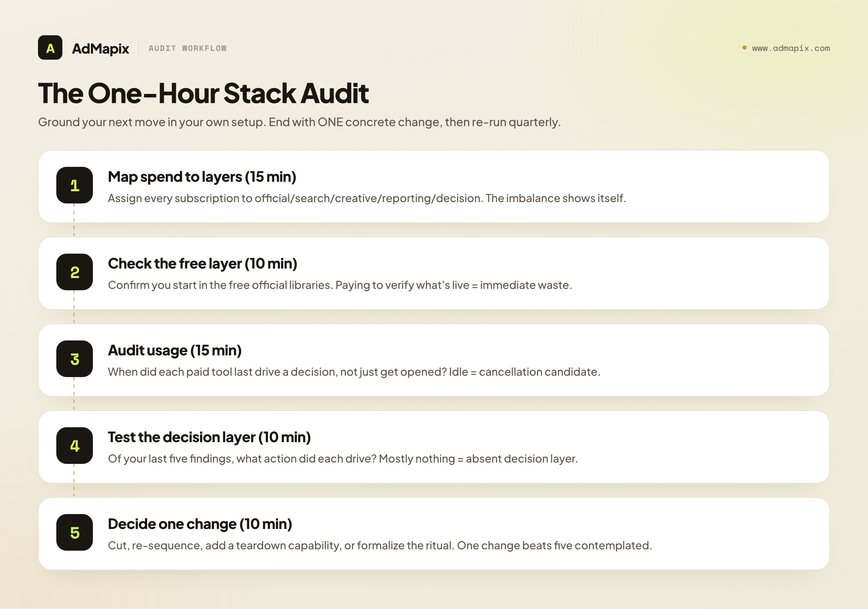This screenshot has height=609, width=868.
Task: Click the AdMapix logo icon
Action: 50,47
